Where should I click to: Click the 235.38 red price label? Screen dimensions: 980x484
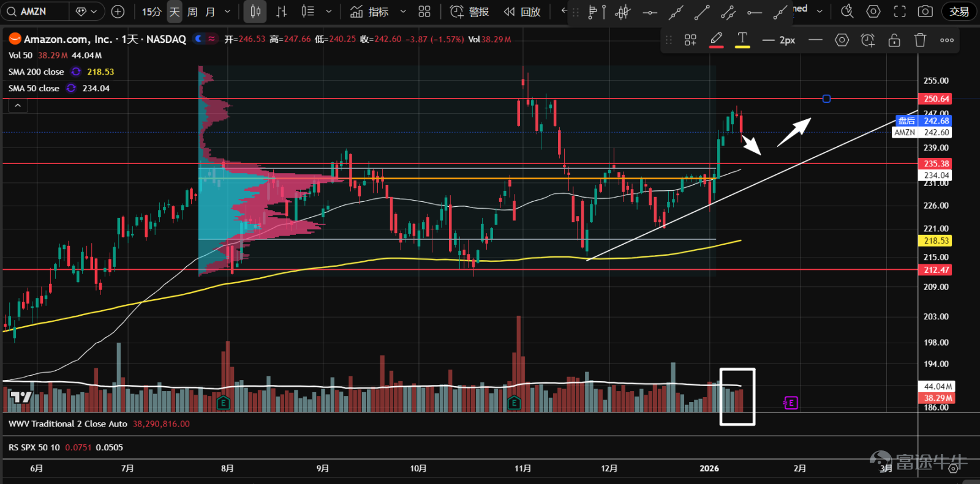[x=937, y=163]
